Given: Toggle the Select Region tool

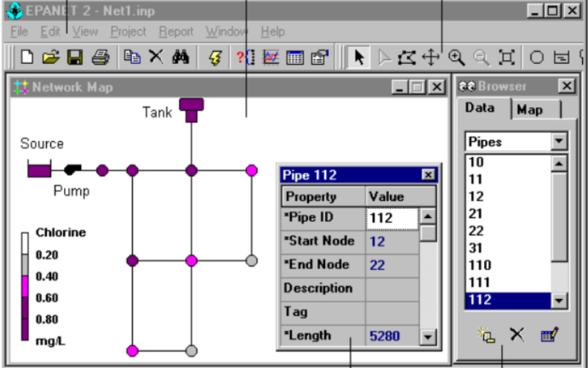Looking at the screenshot, I should tap(407, 58).
